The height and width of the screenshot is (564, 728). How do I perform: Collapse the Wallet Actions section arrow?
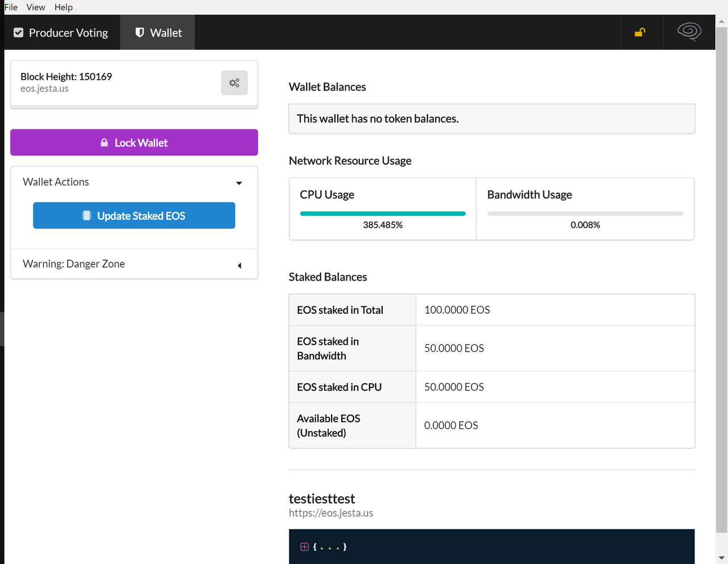pos(239,183)
